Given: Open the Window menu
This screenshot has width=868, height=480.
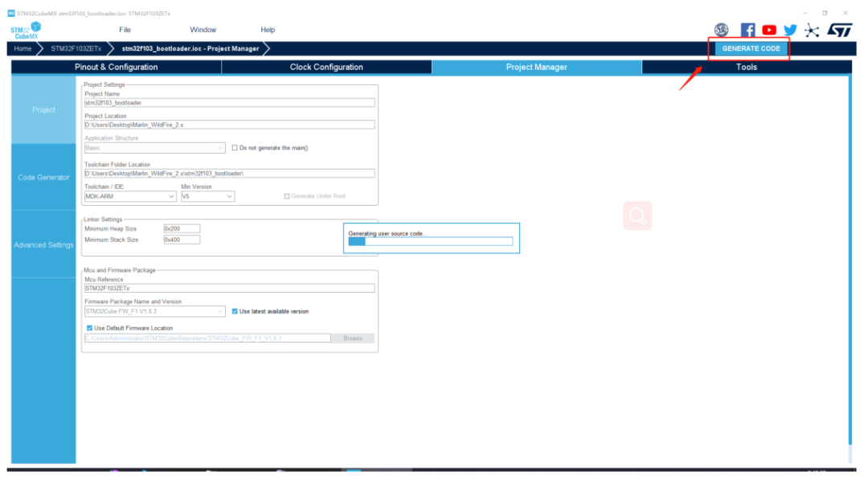Looking at the screenshot, I should click(x=203, y=30).
